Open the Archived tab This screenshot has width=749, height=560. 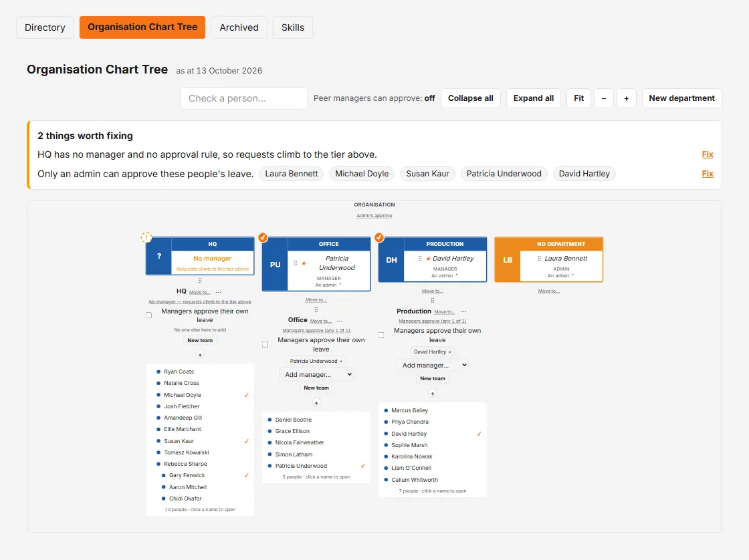239,27
